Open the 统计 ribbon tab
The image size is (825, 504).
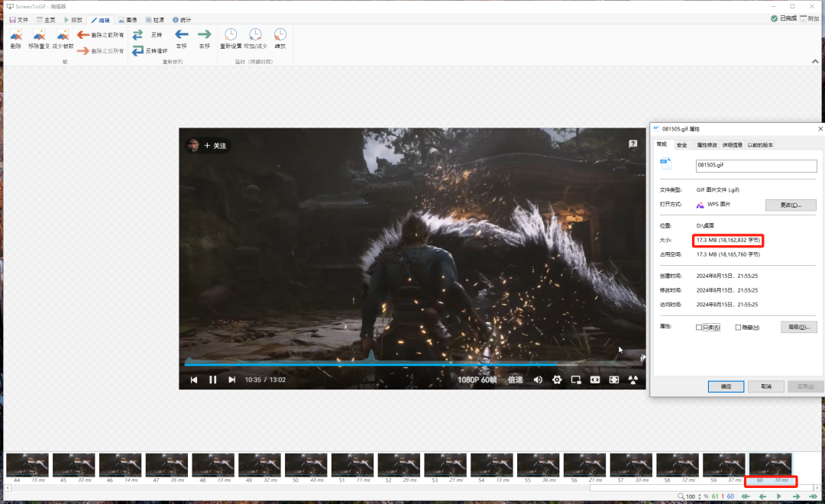pos(182,20)
